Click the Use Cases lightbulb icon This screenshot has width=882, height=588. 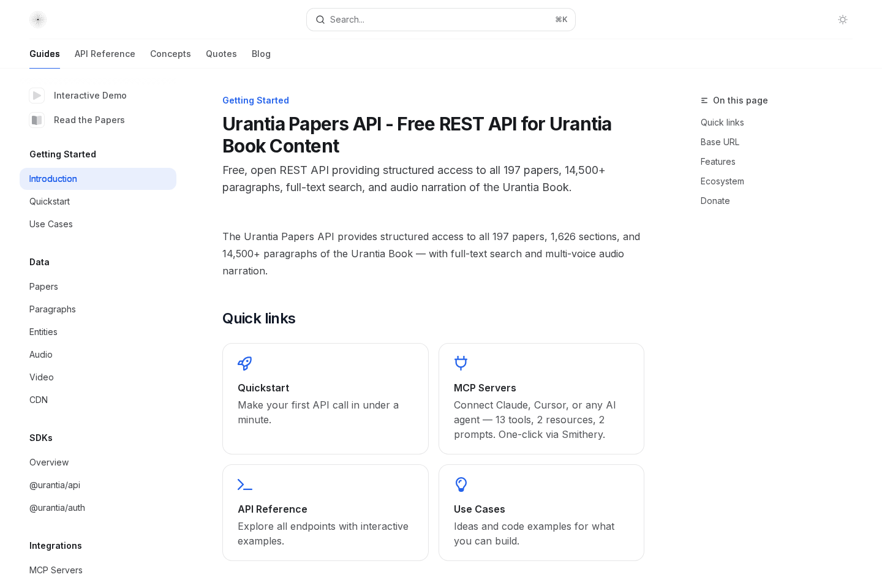click(x=461, y=484)
